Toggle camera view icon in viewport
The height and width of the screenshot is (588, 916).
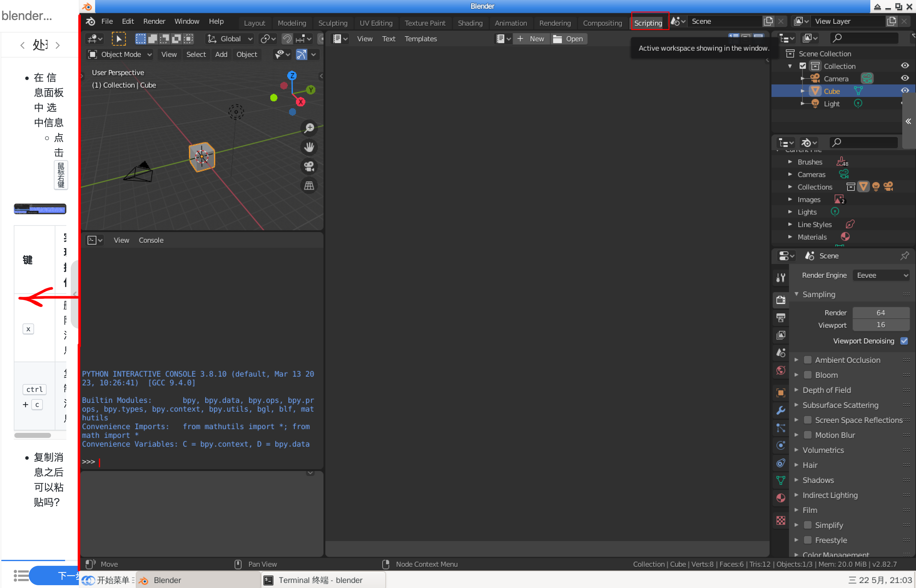[309, 166]
